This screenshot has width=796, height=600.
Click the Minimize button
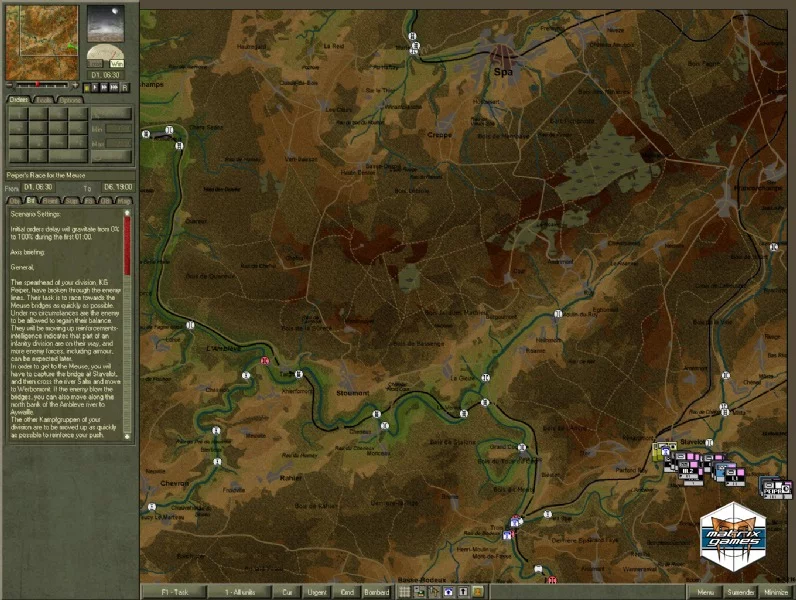(x=776, y=592)
